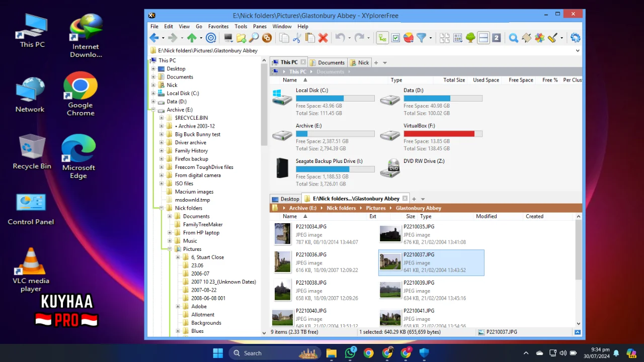The width and height of the screenshot is (644, 362).
Task: Add new tab in the top pane
Action: [376, 63]
